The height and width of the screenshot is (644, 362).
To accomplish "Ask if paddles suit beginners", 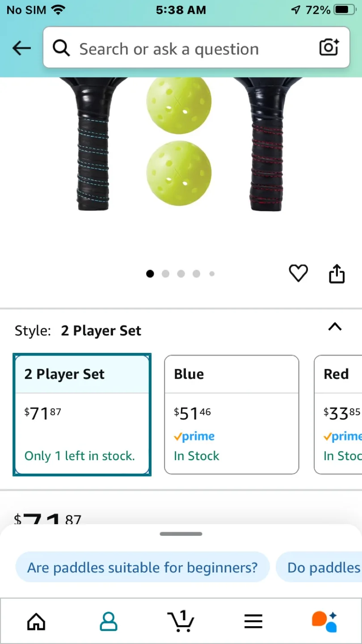I will (x=142, y=567).
